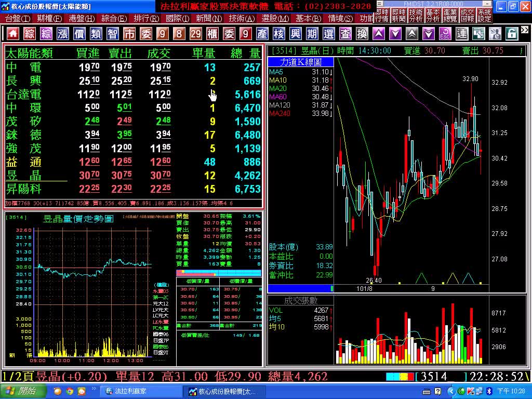Click the 連 link toolbar icon
Image resolution: width=532 pixels, height=399 pixels.
point(462,34)
